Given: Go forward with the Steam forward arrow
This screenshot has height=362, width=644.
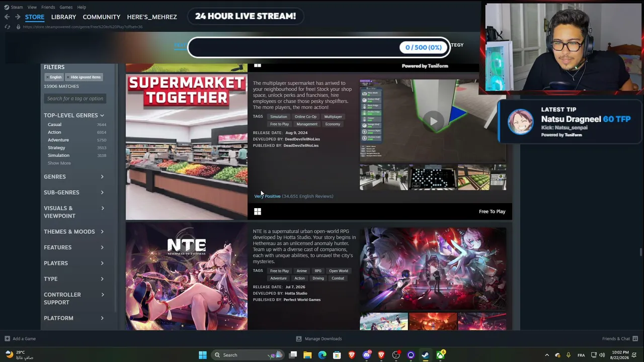Looking at the screenshot, I should tap(18, 17).
